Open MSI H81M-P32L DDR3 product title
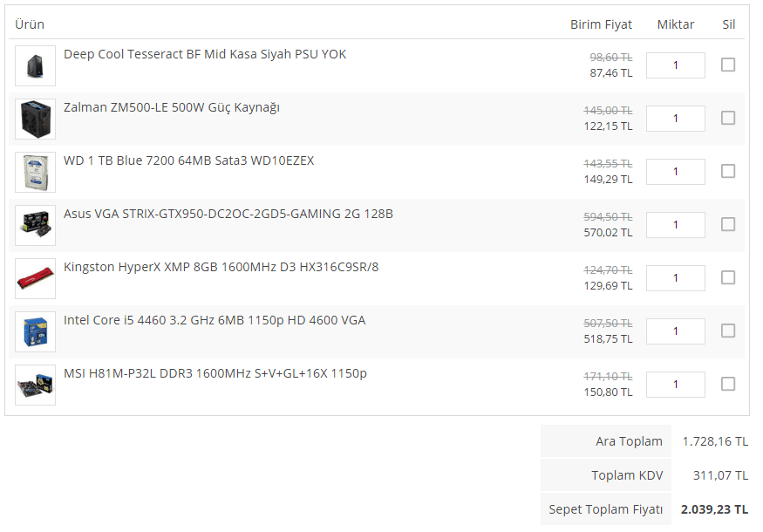Screen dimensions: 763x532 (x=215, y=373)
